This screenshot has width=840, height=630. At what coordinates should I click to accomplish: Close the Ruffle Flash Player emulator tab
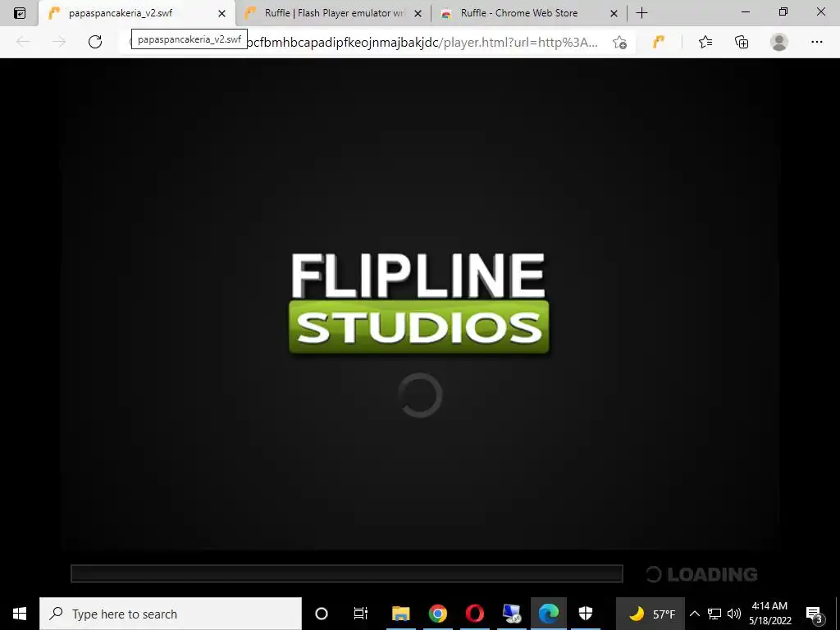pos(418,13)
